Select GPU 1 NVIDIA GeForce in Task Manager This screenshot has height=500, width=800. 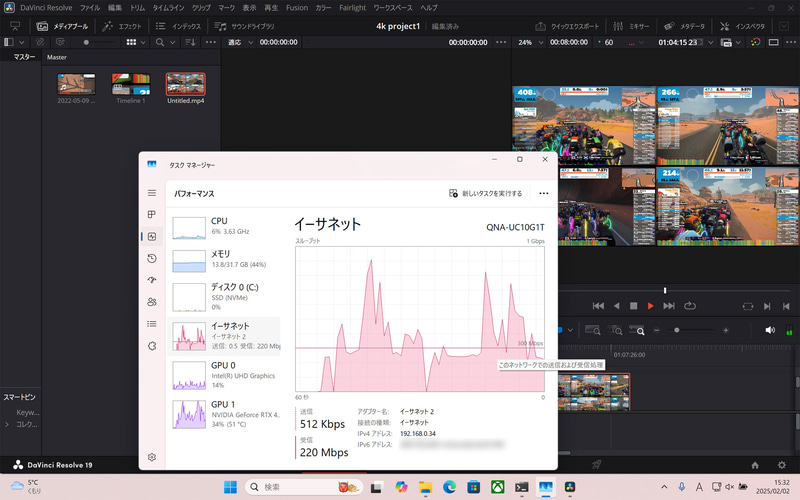pyautogui.click(x=224, y=414)
